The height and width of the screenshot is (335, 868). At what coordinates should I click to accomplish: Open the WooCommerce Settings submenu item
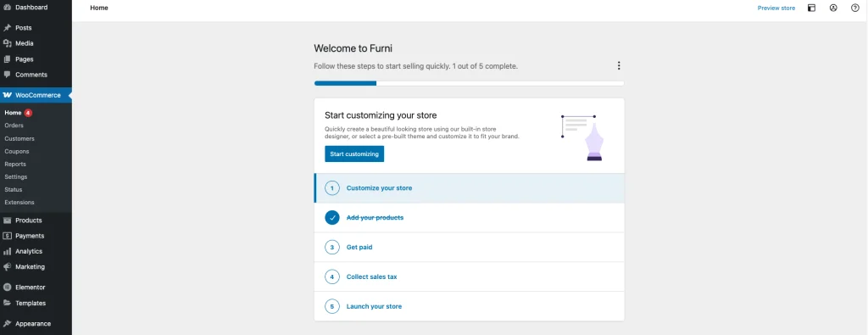coord(16,176)
